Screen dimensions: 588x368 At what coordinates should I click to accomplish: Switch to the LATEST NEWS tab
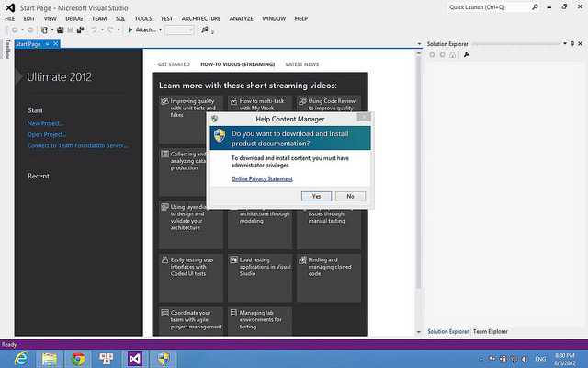[302, 64]
